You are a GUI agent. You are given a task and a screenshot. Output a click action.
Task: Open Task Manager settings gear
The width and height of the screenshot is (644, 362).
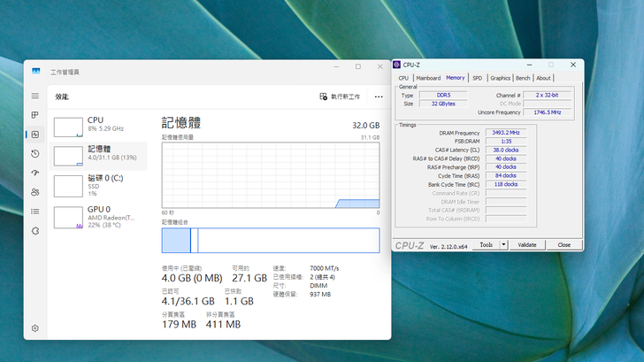point(35,327)
